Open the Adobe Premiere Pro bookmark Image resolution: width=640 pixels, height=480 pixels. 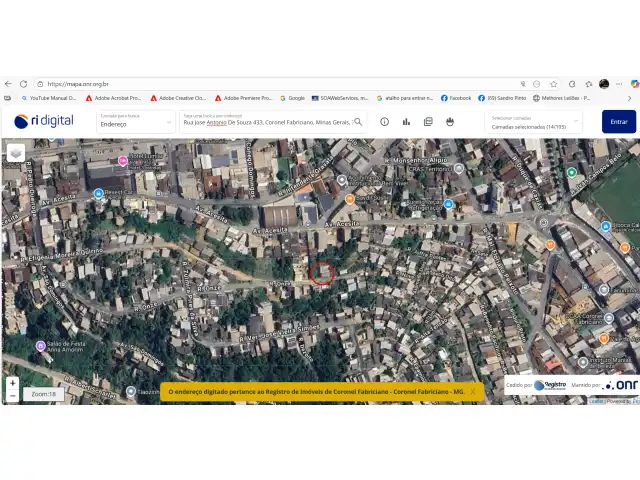click(244, 98)
